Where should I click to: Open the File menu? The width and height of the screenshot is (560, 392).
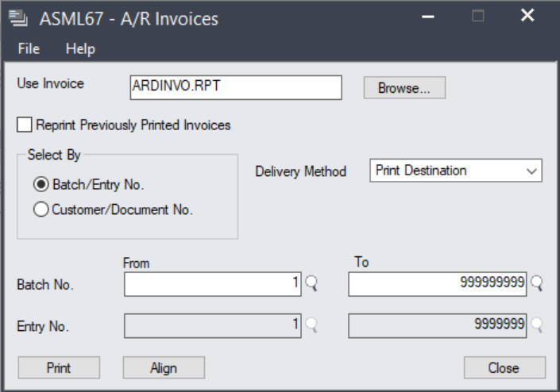[29, 49]
